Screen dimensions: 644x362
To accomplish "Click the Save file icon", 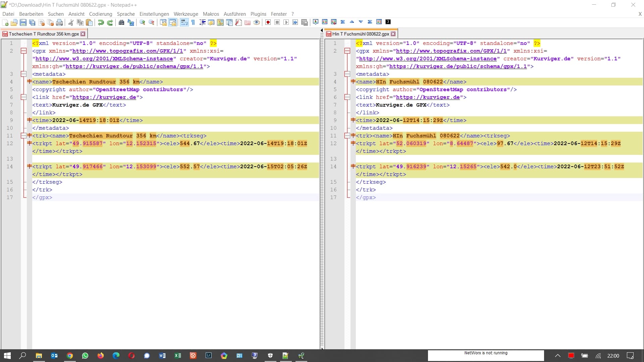I will tap(23, 22).
